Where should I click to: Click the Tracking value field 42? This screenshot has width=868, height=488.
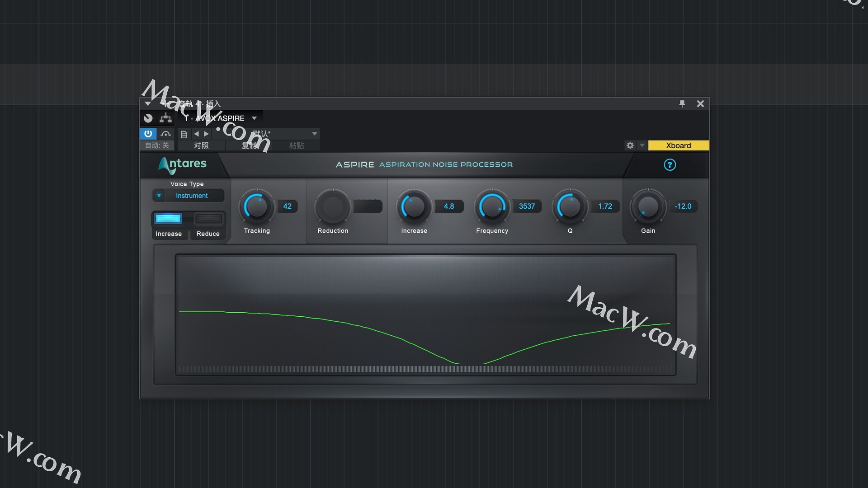287,206
